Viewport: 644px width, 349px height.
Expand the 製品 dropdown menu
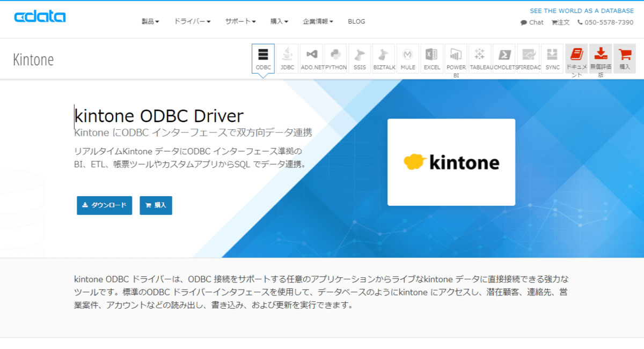(x=150, y=21)
